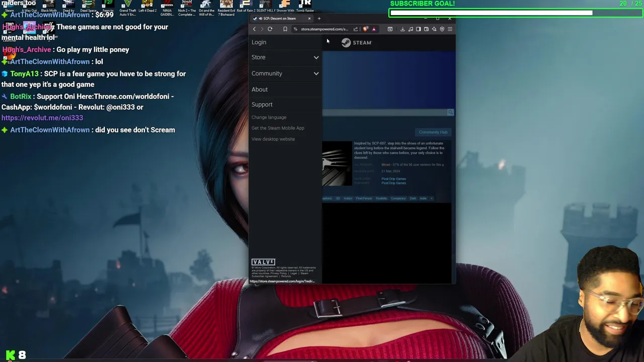Choose Get the Steam Mobile App

point(278,128)
